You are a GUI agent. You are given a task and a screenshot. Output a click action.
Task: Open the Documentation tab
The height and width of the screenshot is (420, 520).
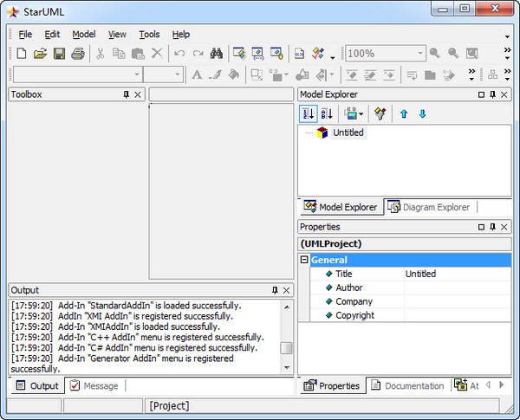tap(406, 385)
